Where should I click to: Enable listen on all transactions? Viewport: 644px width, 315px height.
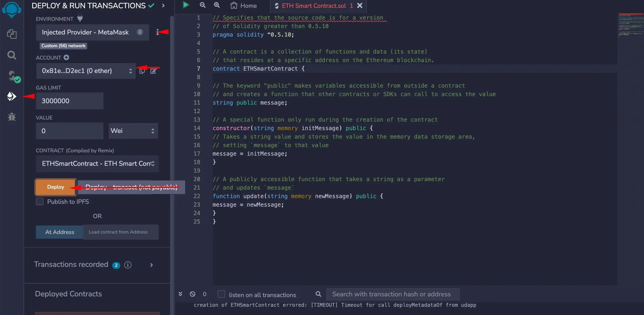221,294
